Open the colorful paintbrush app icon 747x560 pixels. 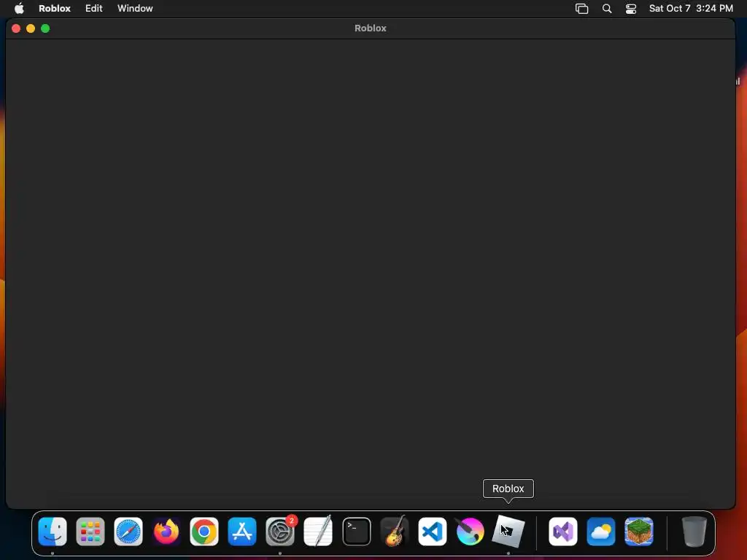point(470,532)
